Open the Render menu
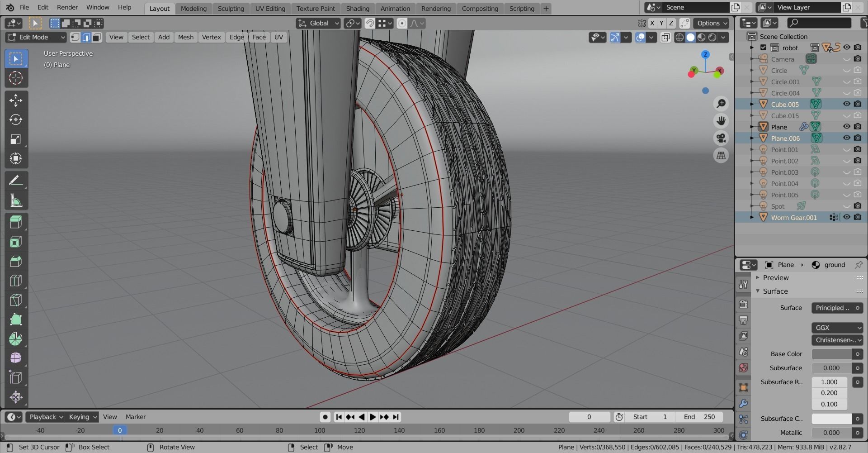 [67, 7]
